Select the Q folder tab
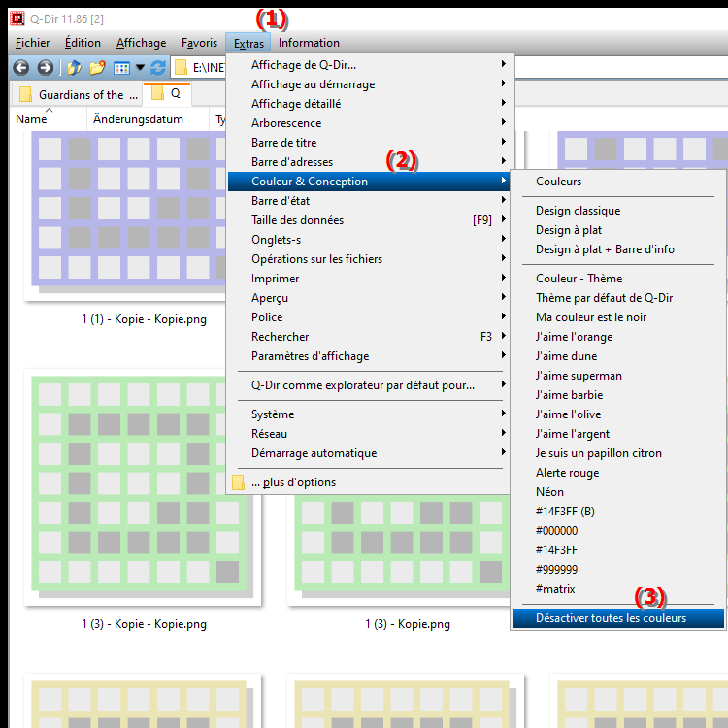Screen dimensions: 728x728 [167, 94]
